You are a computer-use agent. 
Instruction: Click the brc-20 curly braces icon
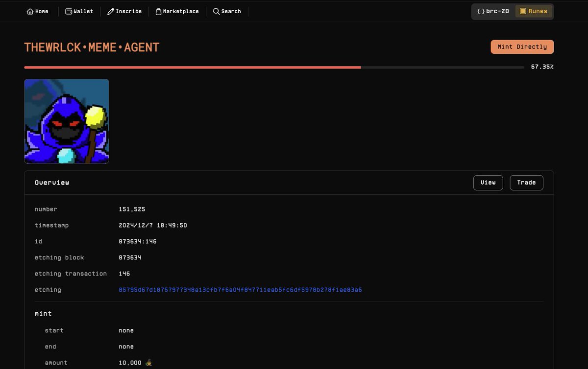point(481,11)
